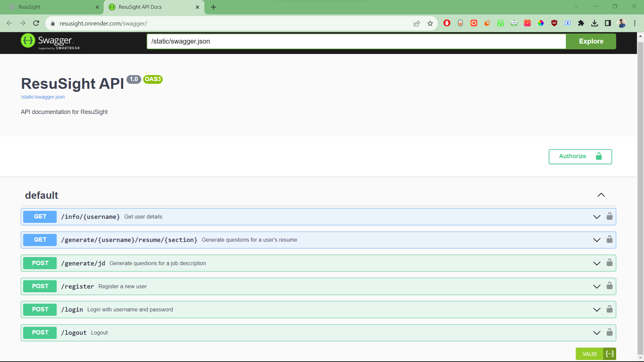Collapse the default section
The width and height of the screenshot is (644, 362).
pos(601,195)
